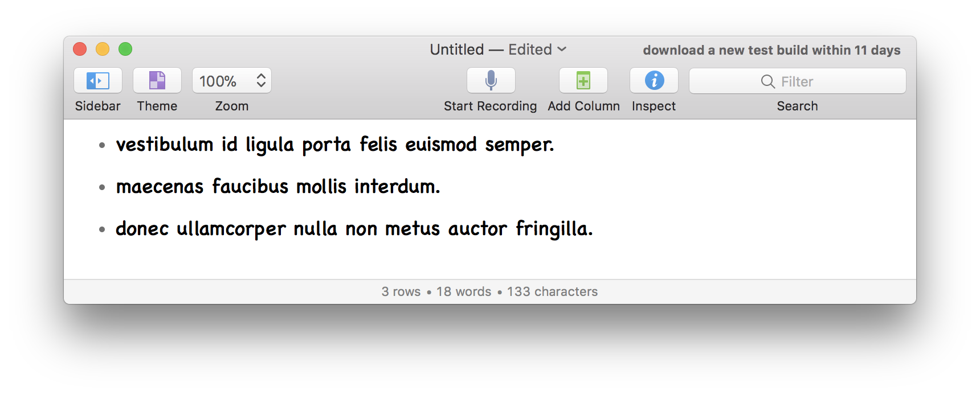This screenshot has height=395, width=980.
Task: Select the row starting with vestibulum
Action: [x=334, y=145]
